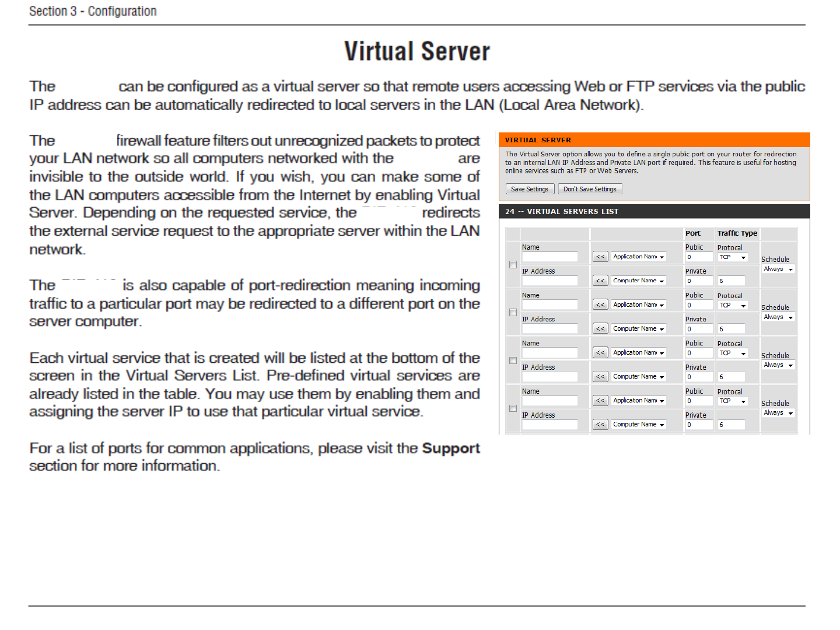Click the Name field of the fourth entry
This screenshot has height=630, width=840.
click(x=549, y=400)
